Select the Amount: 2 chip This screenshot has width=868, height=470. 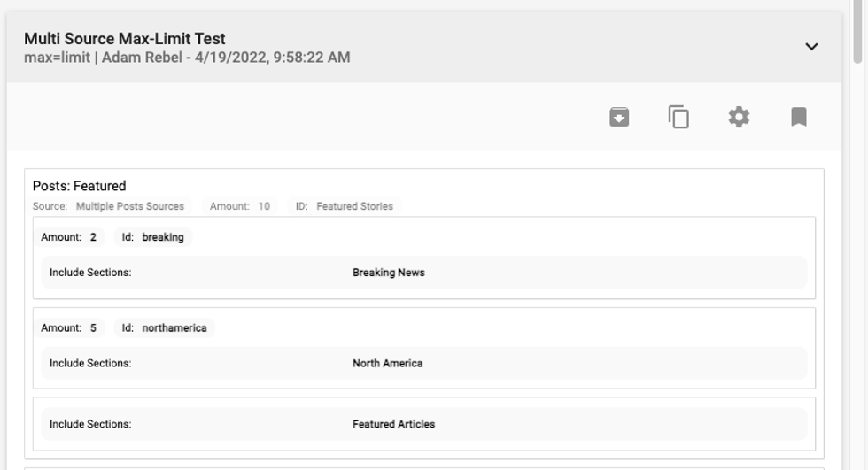[x=69, y=237]
